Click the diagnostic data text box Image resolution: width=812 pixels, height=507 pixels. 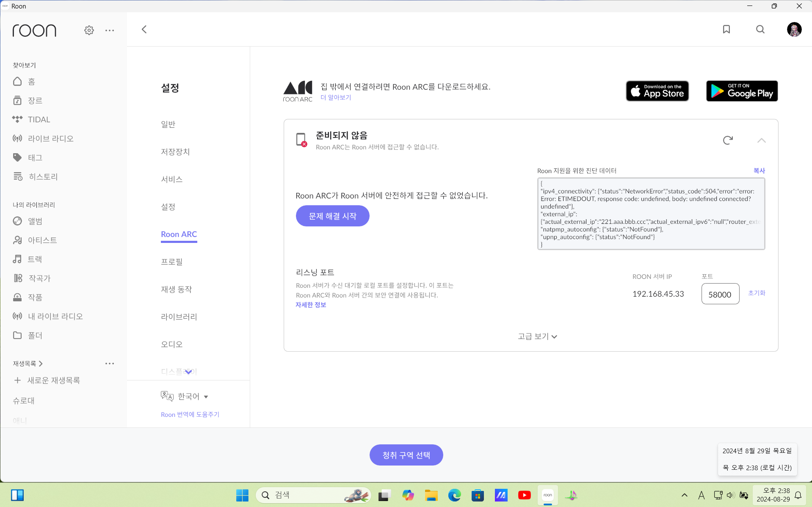pos(651,214)
